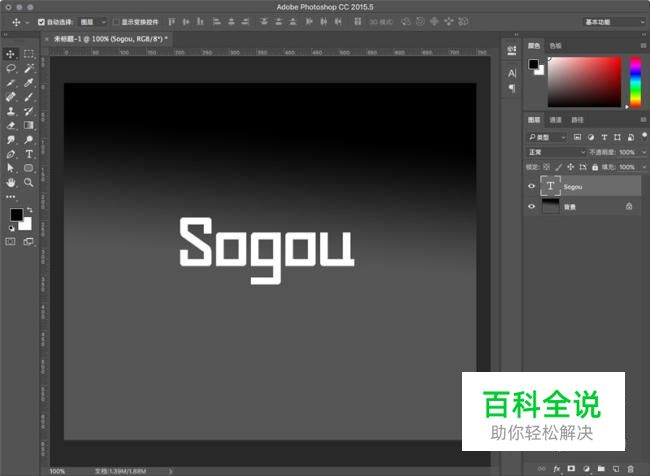Screen dimensions: 650x476
Task: Expand the 基本功能 workspace dropdown
Action: [x=612, y=21]
